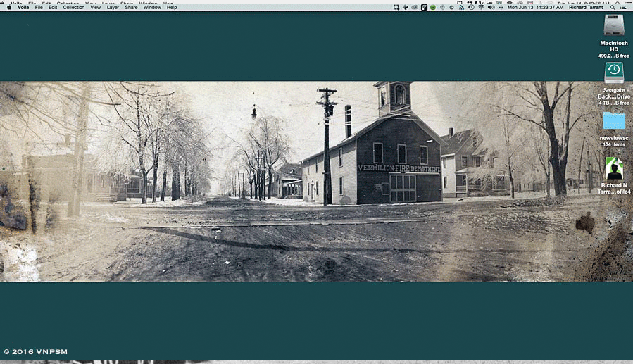Screen dimensions: 633x364
Task: Open the Share menu
Action: point(131,7)
